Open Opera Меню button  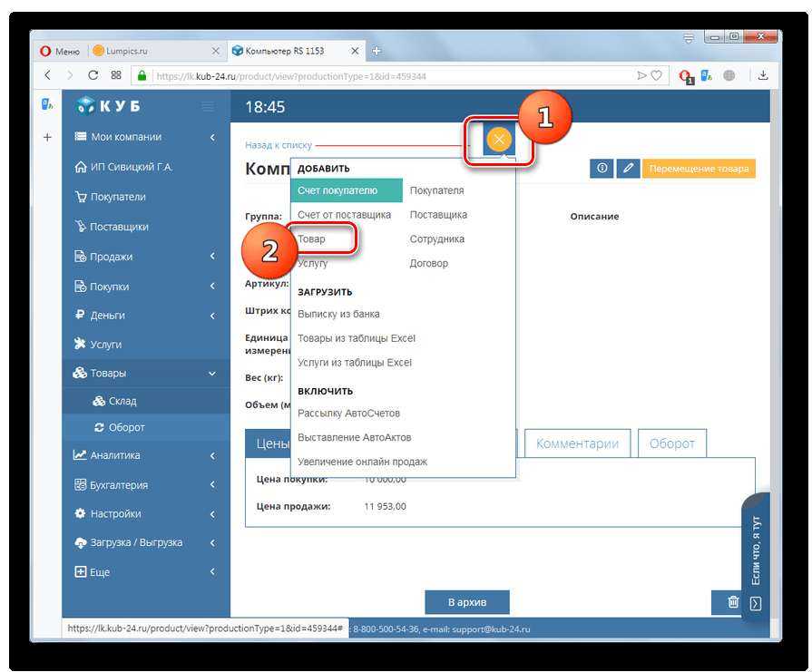(x=61, y=52)
